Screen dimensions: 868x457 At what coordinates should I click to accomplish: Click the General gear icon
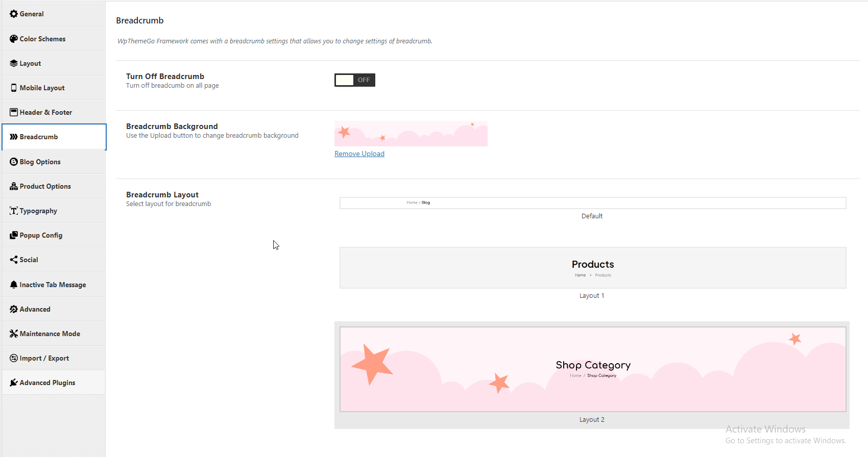click(x=14, y=14)
